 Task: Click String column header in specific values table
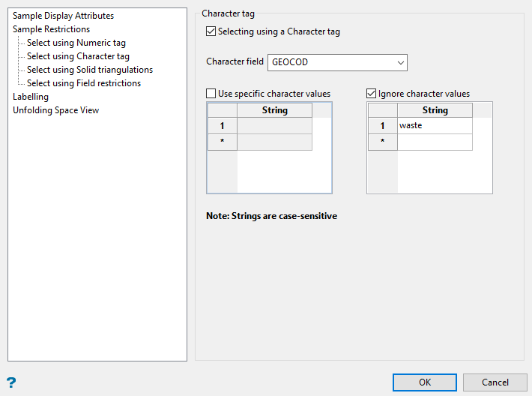click(x=274, y=110)
